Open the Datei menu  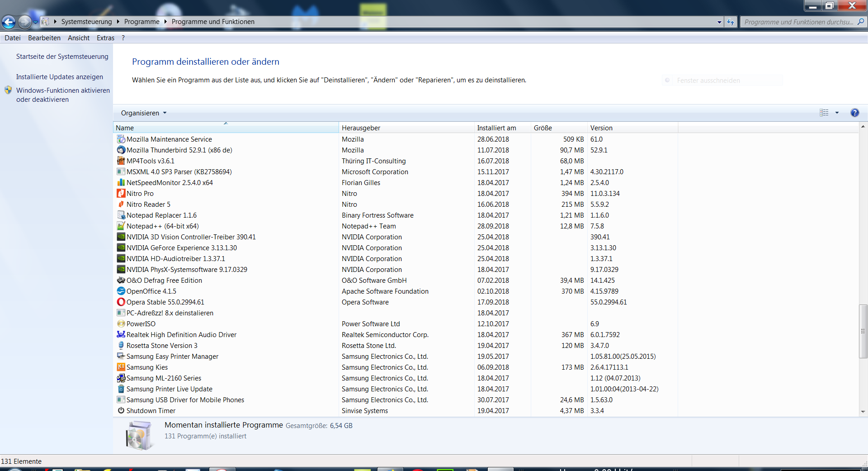click(13, 38)
